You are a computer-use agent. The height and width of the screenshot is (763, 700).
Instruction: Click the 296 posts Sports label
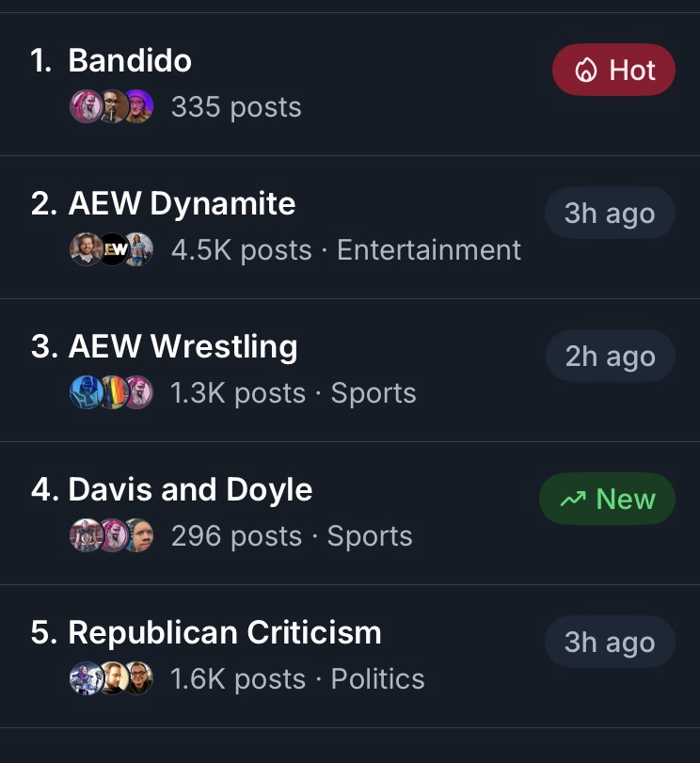pyautogui.click(x=292, y=536)
